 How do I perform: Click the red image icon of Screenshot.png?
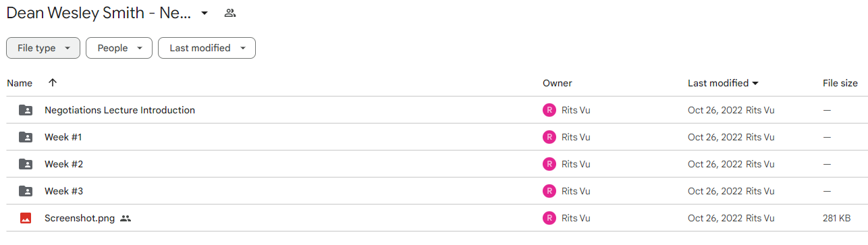pos(26,218)
